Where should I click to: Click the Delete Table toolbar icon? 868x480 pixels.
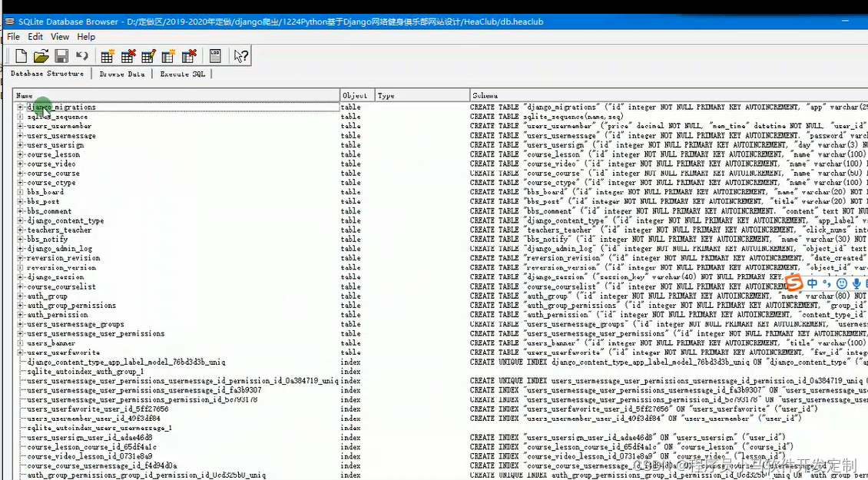128,55
